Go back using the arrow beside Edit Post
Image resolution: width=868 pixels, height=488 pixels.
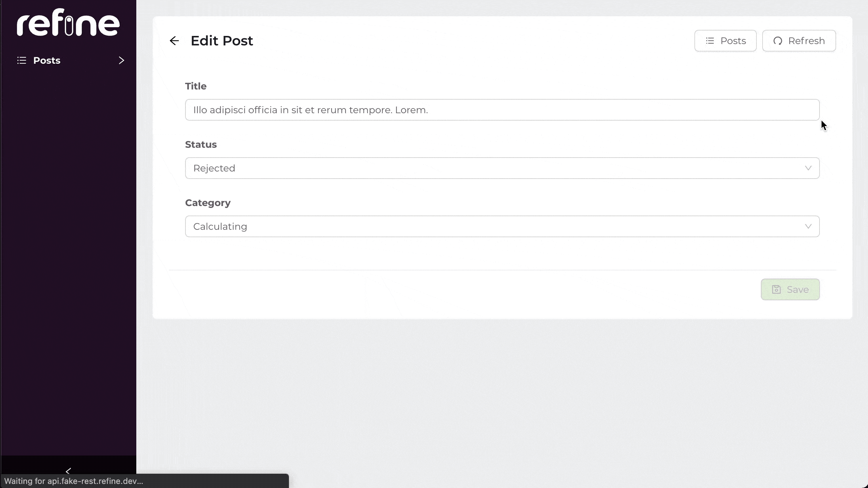pyautogui.click(x=174, y=41)
